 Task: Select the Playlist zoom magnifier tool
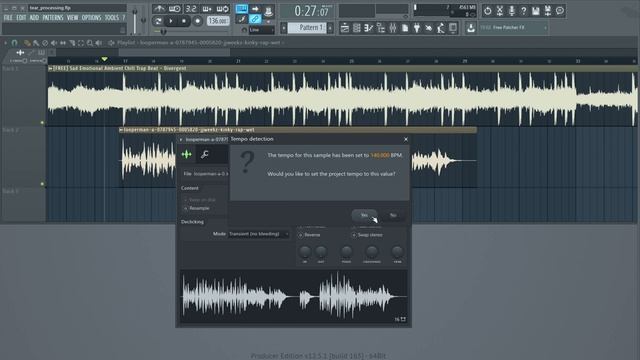[x=90, y=43]
